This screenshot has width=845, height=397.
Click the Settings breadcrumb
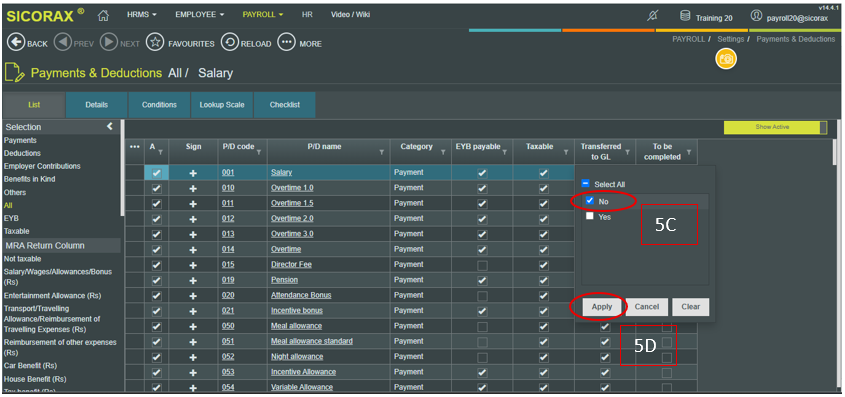click(x=731, y=39)
